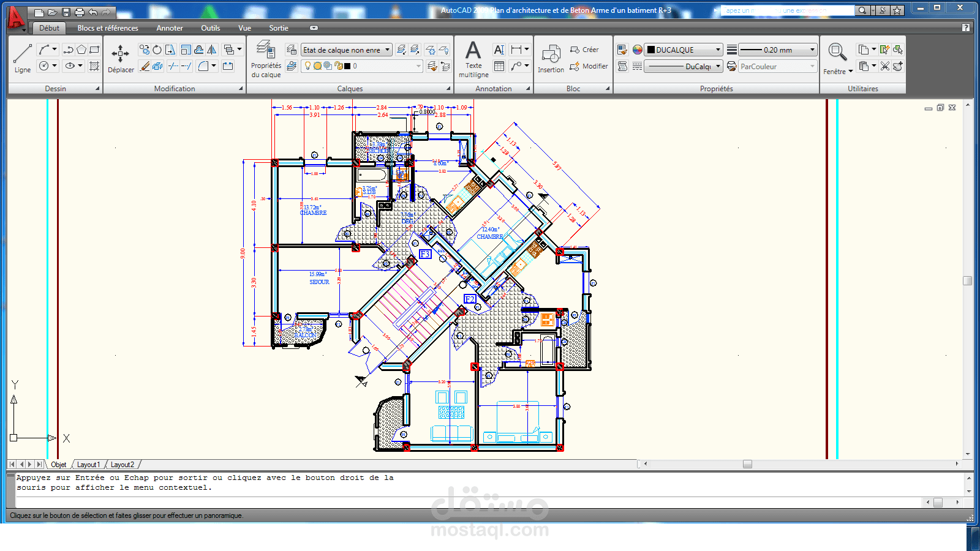The image size is (980, 551).
Task: Choose the Texte multiligne tool
Action: [473, 59]
